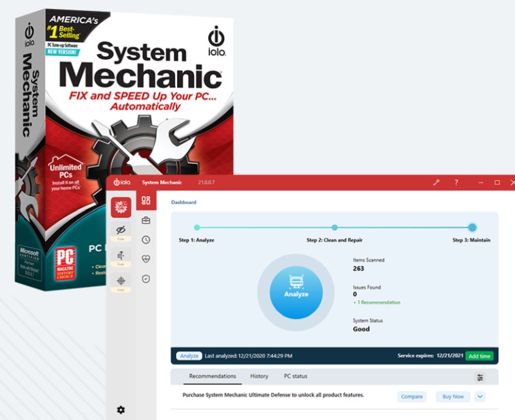Switch to the PC status tab
The width and height of the screenshot is (515, 420).
point(295,376)
